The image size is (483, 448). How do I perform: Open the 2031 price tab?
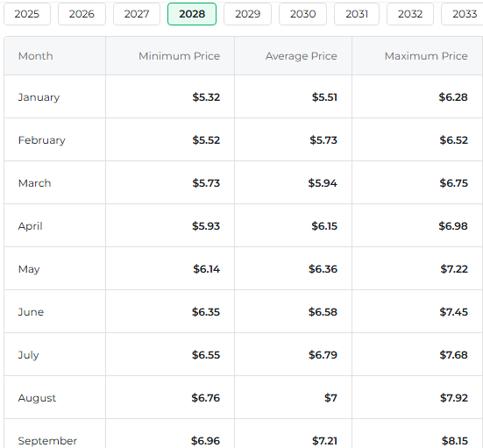click(357, 14)
